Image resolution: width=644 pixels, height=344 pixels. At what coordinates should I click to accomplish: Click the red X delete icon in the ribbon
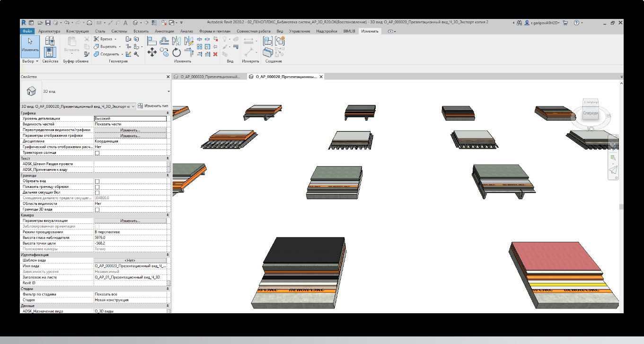click(x=215, y=54)
